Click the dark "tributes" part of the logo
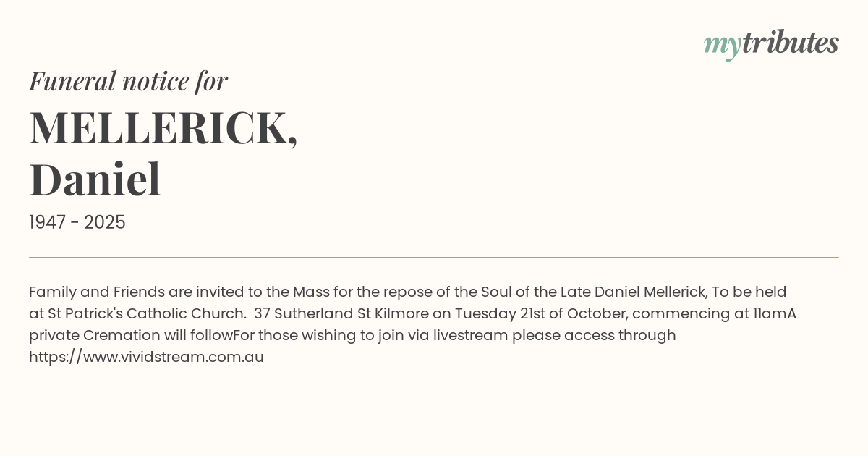The width and height of the screenshot is (868, 456). [790, 43]
